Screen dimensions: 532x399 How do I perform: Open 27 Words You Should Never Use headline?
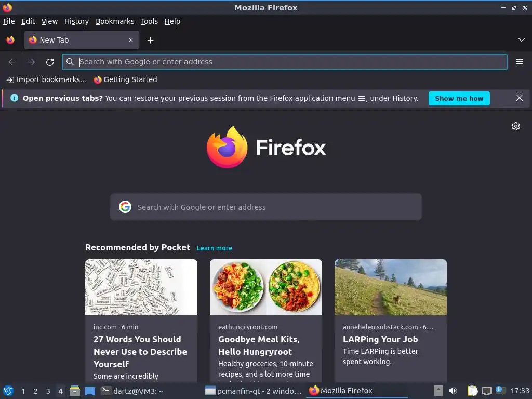tap(140, 352)
